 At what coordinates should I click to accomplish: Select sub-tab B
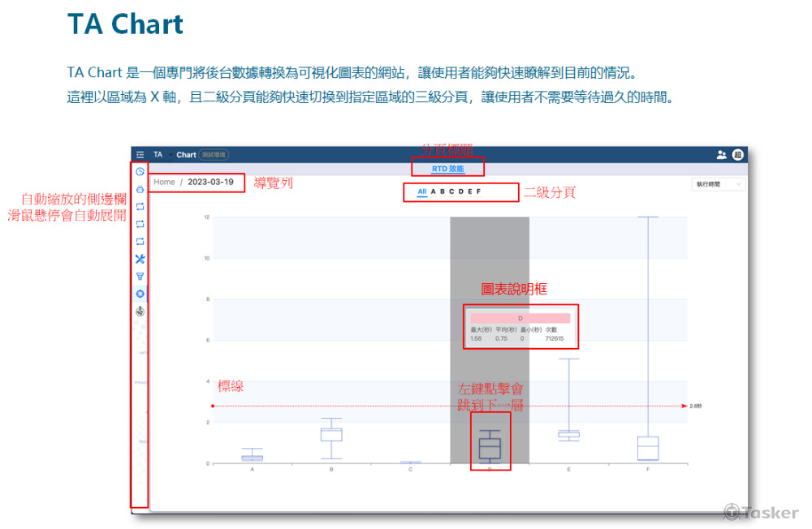click(x=443, y=191)
